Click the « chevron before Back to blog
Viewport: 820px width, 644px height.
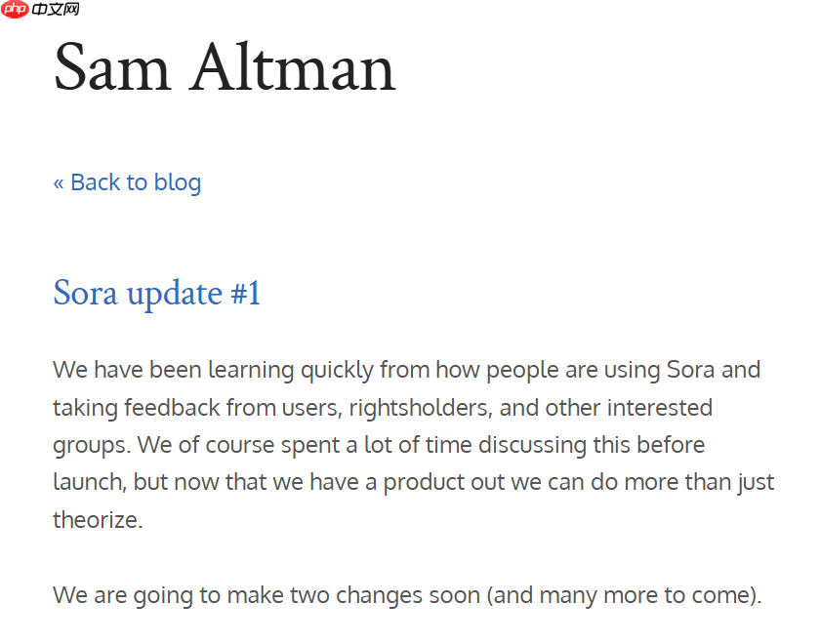click(59, 182)
